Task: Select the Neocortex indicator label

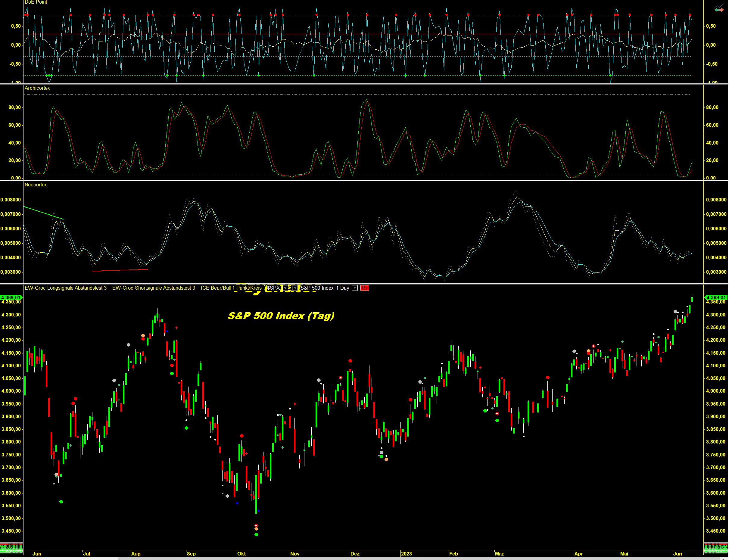Action: (x=36, y=185)
